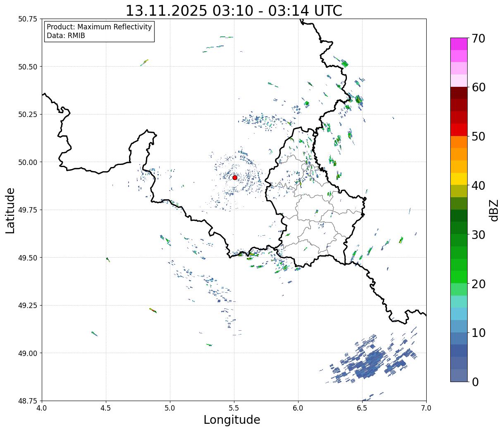Click the longitude tick label 5.0

(x=170, y=408)
